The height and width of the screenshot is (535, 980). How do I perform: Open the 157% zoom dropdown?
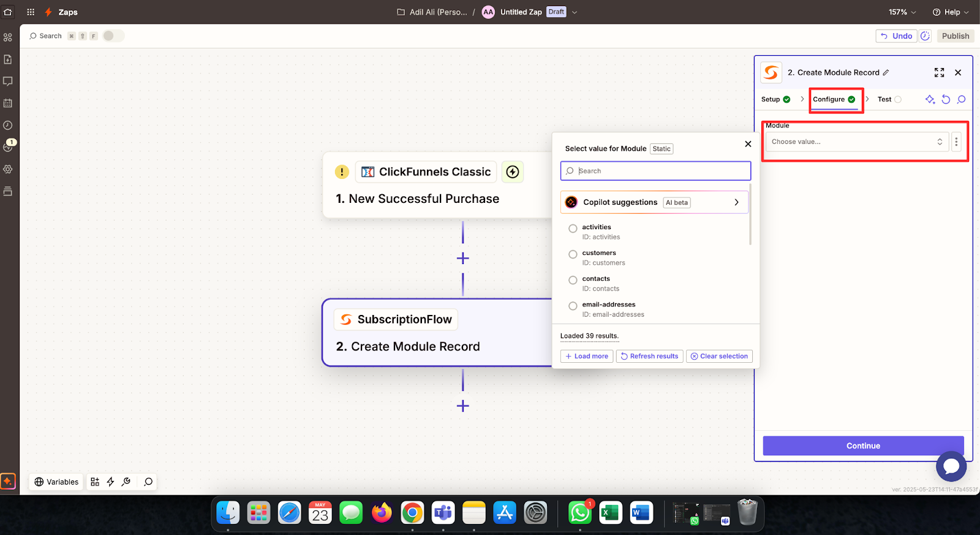coord(902,12)
